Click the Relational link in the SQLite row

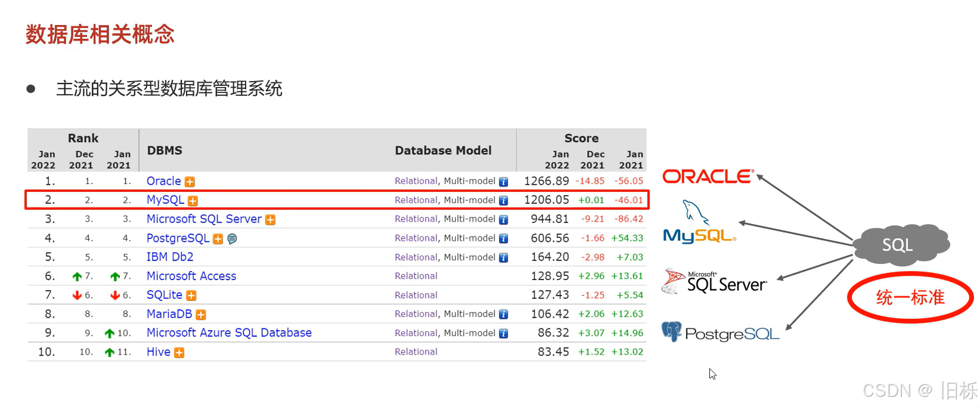point(416,295)
